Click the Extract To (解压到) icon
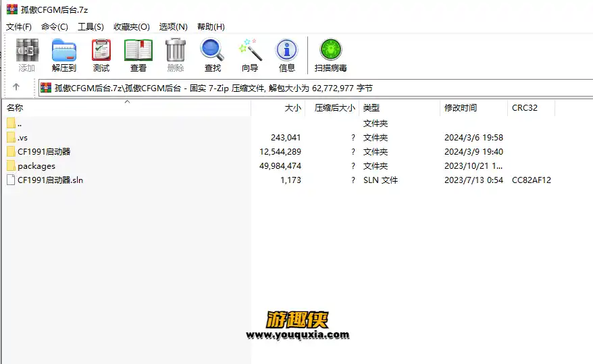The image size is (593, 364). click(x=64, y=50)
